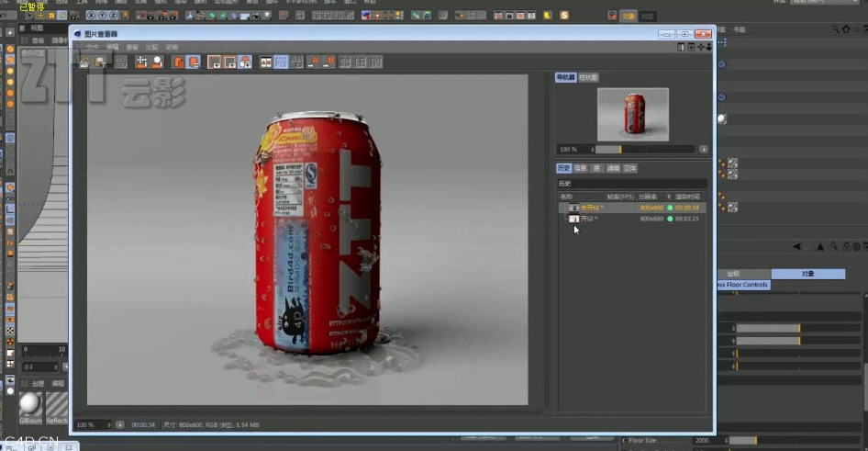
Task: Click the Remove Image icon with cross arrows
Action: (141, 62)
